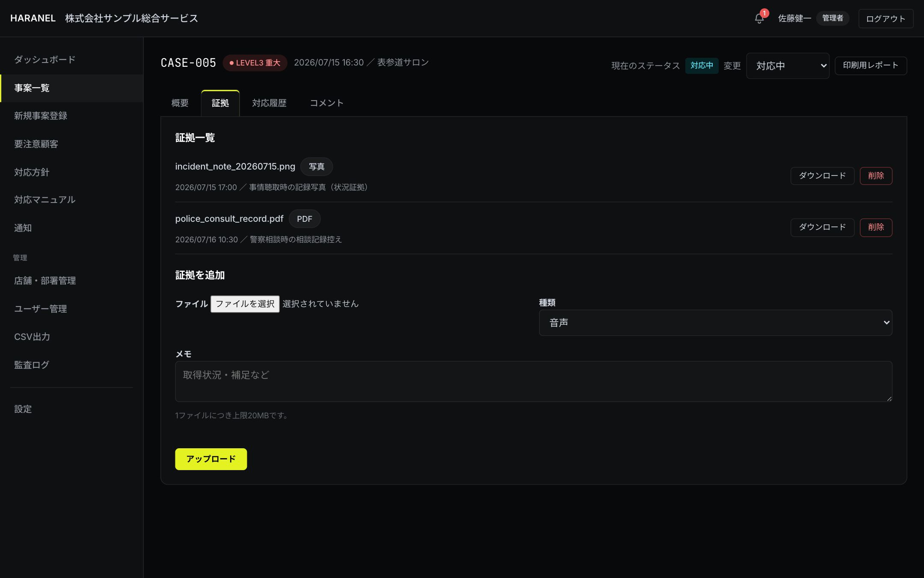Focus the メモ text area

coord(533,381)
